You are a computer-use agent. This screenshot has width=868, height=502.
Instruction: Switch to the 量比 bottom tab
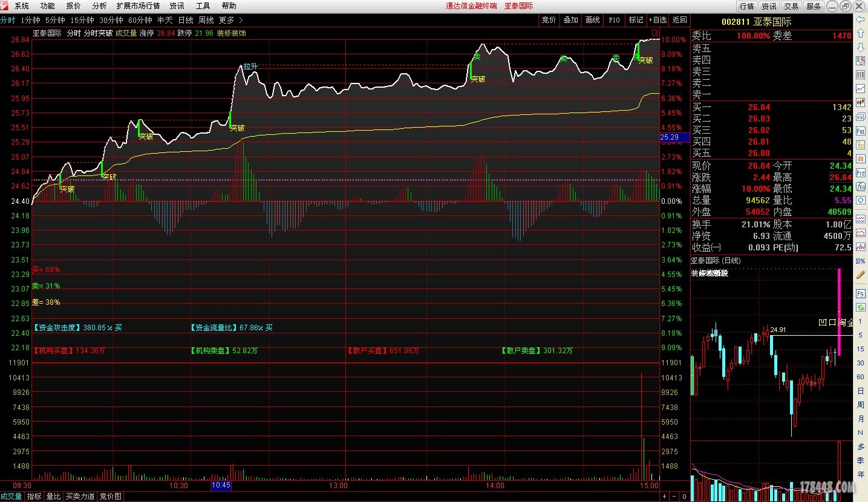(54, 497)
